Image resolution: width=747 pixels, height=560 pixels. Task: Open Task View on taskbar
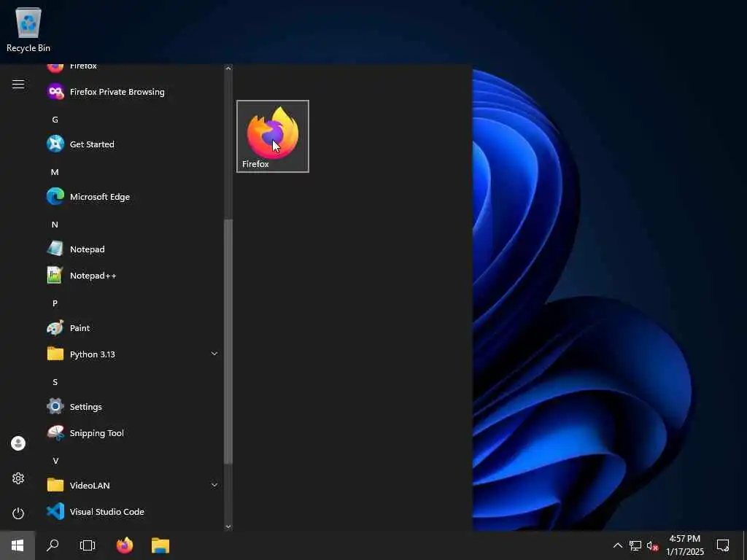click(x=88, y=545)
